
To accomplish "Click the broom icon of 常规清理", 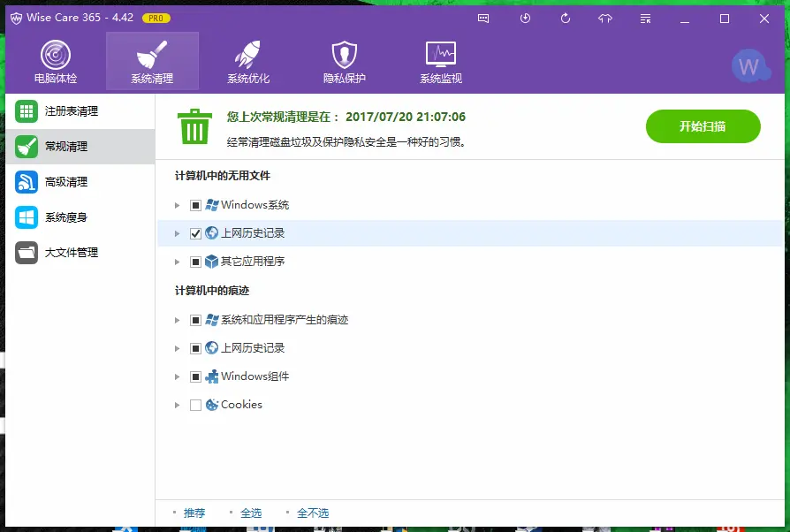I will (27, 147).
